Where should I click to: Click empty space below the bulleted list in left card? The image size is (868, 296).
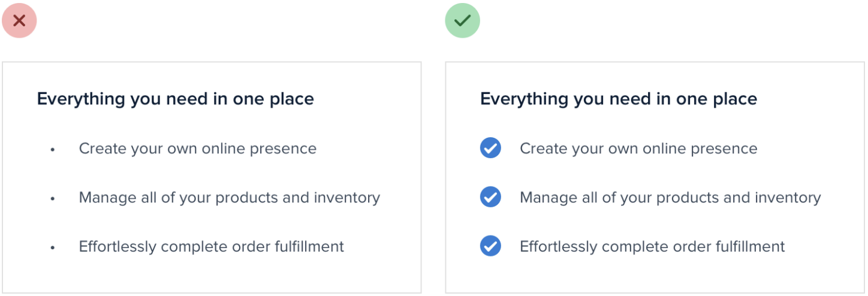(x=211, y=276)
